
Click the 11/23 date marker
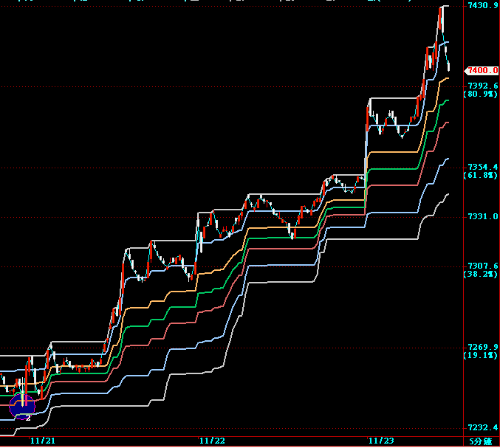(x=380, y=441)
